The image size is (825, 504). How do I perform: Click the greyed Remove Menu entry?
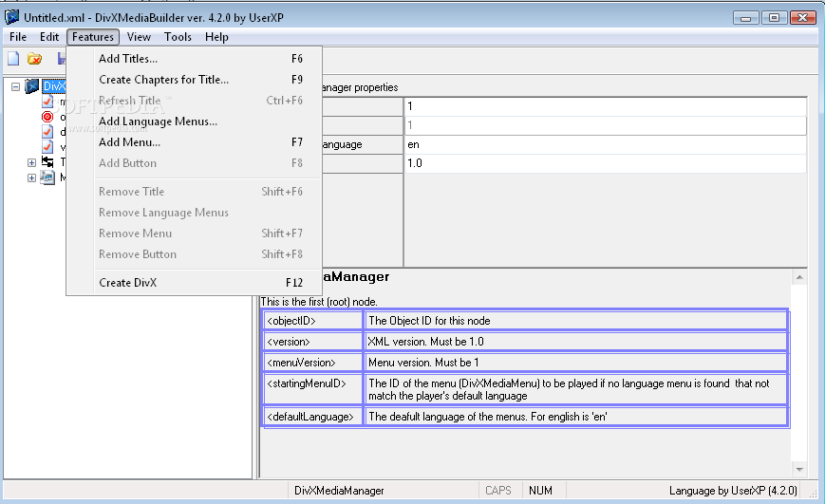195,233
